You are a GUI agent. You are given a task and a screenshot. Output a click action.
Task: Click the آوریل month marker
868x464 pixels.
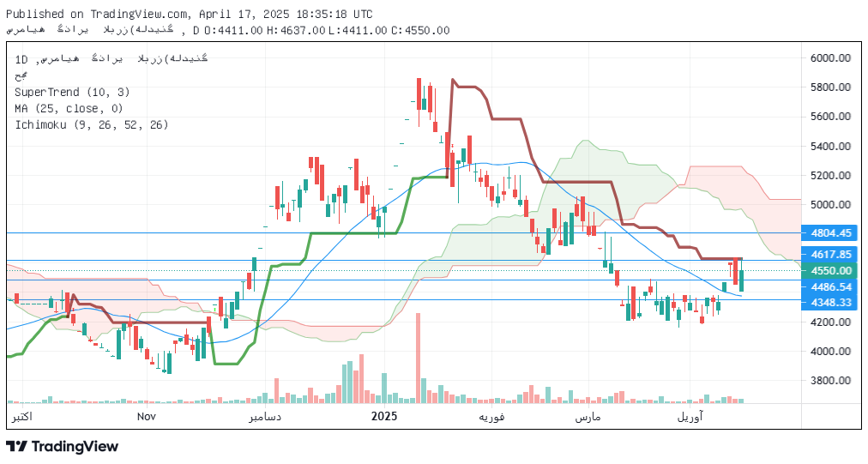tap(690, 416)
